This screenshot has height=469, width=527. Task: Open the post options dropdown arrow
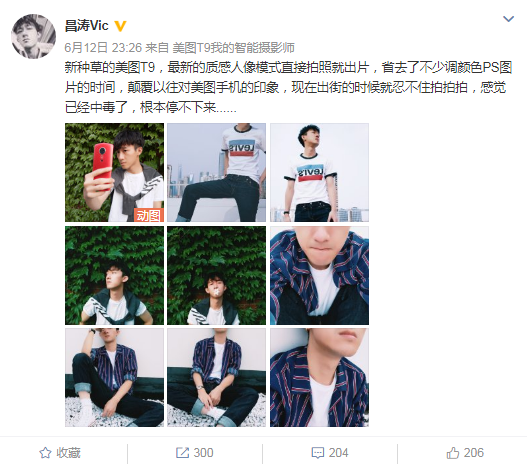point(509,19)
